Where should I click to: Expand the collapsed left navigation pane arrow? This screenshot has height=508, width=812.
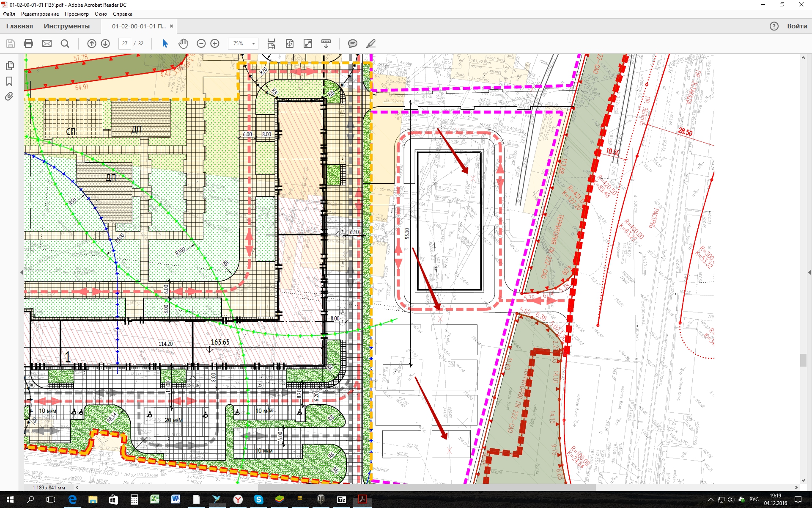coord(22,273)
